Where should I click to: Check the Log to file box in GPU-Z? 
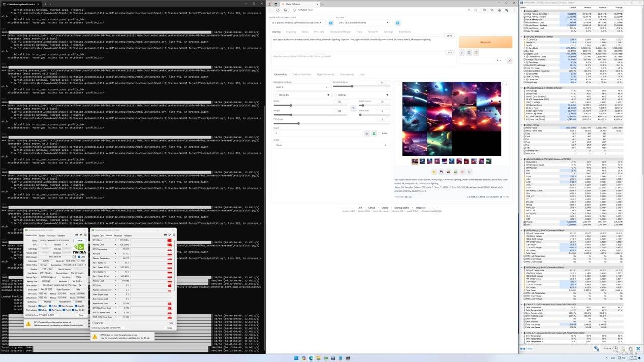(94, 323)
